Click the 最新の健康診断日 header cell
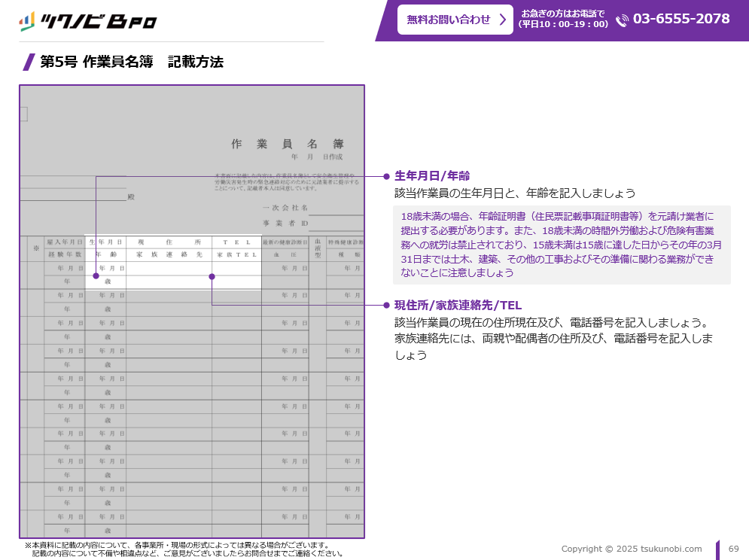This screenshot has width=749, height=560. tap(285, 242)
